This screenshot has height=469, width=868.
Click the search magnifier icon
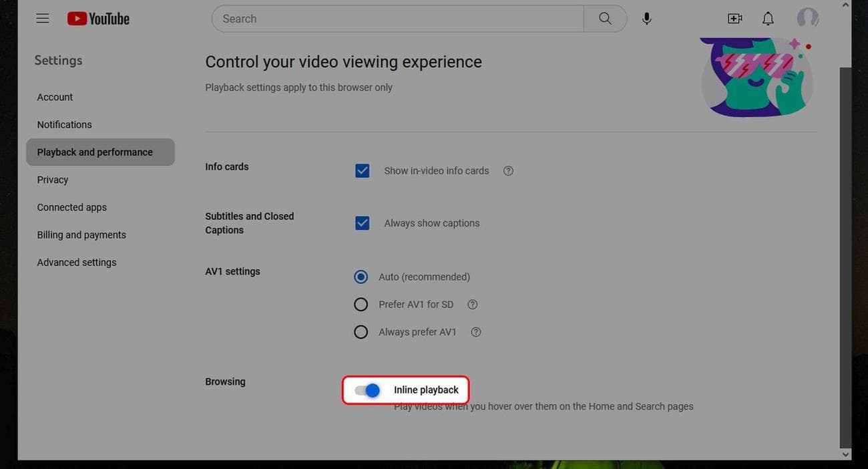[604, 18]
